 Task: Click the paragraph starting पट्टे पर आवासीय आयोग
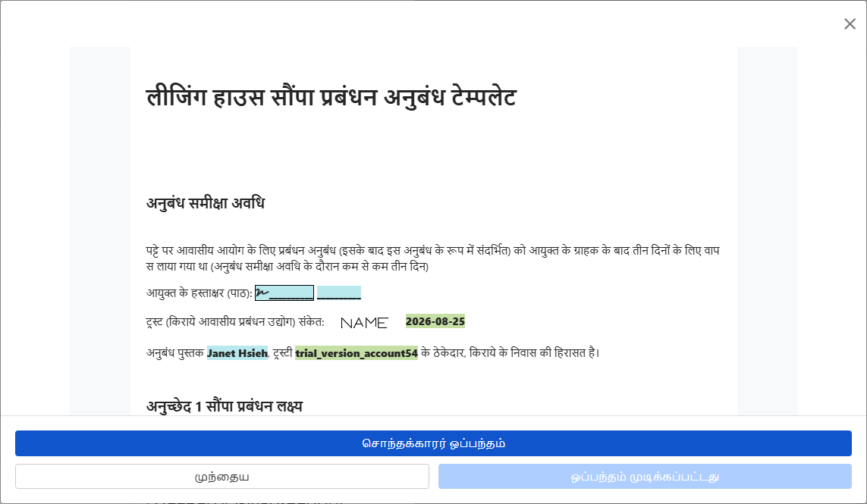point(432,258)
